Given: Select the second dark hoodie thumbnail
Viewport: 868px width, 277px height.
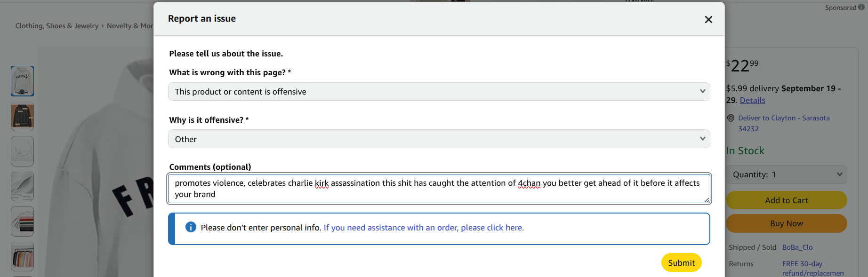Looking at the screenshot, I should point(22,116).
